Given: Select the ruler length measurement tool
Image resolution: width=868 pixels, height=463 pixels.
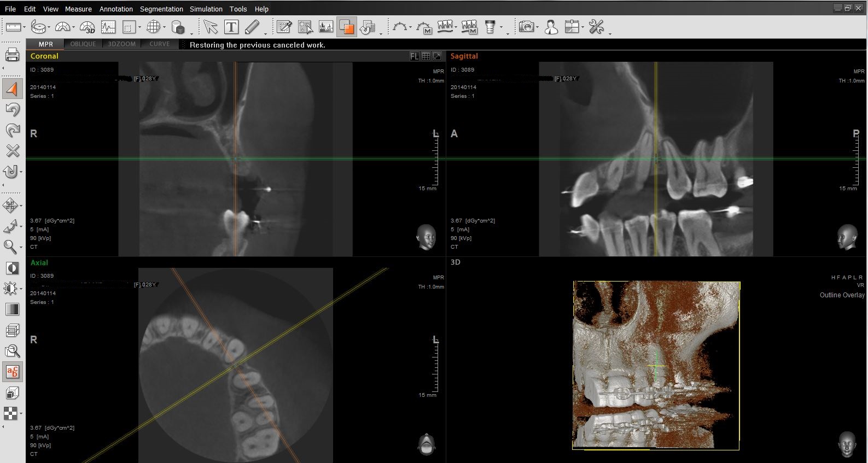Looking at the screenshot, I should [x=13, y=27].
